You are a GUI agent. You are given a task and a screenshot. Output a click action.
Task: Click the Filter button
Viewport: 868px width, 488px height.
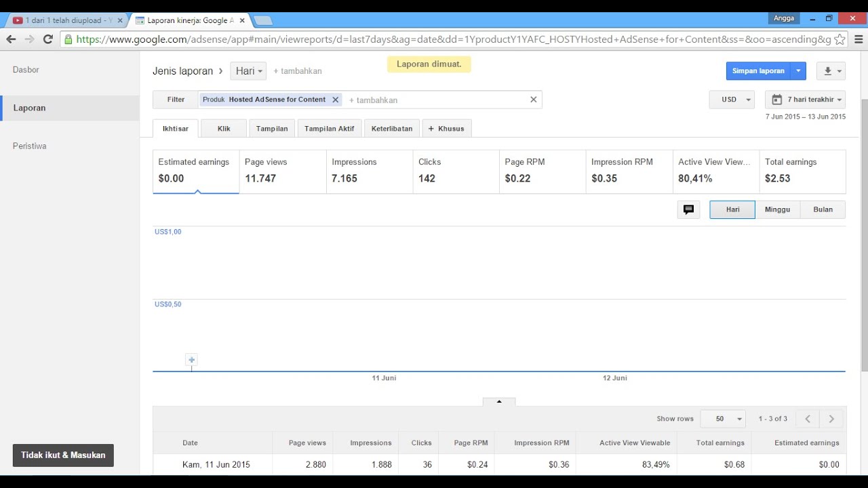click(176, 100)
